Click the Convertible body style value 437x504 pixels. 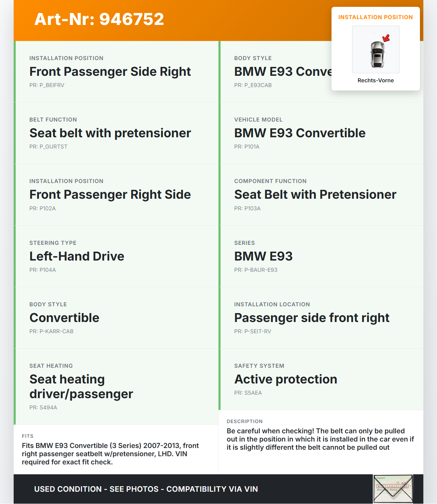pyautogui.click(x=64, y=318)
